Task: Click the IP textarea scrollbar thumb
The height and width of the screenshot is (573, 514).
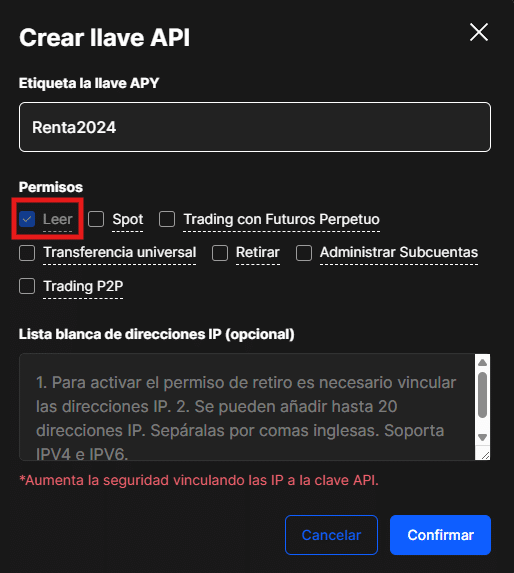Action: (x=483, y=395)
